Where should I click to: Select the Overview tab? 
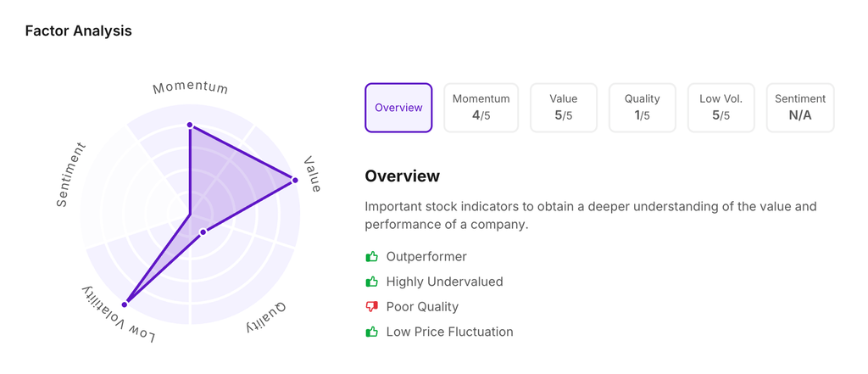398,108
